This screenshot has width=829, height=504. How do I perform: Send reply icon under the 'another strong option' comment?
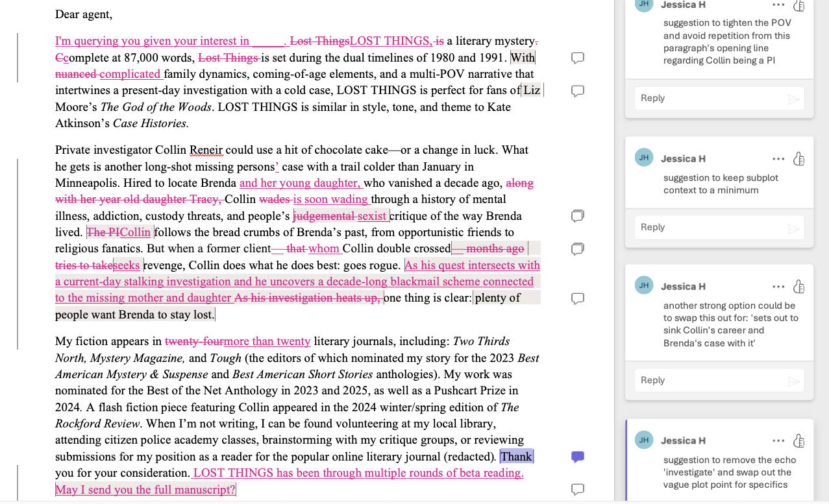point(792,381)
